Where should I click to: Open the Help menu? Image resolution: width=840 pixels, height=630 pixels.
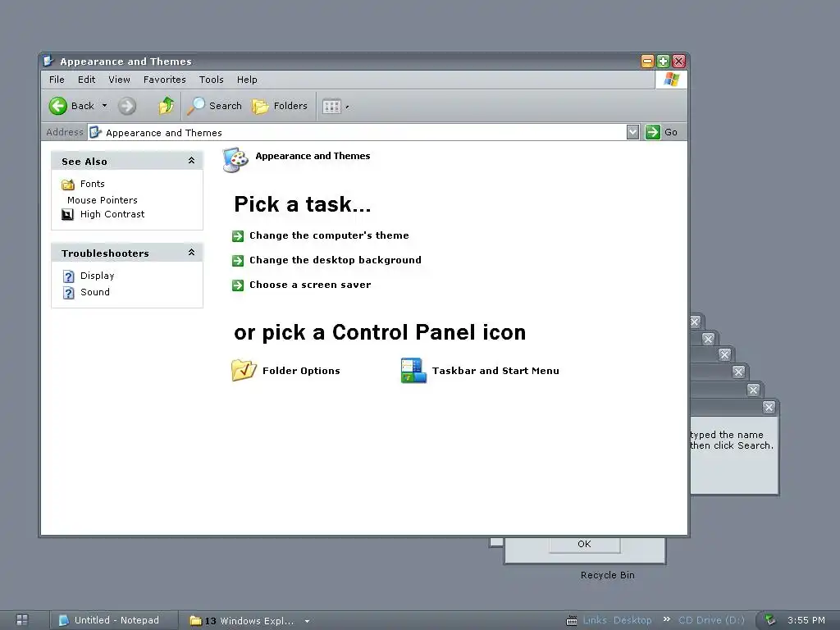[247, 80]
